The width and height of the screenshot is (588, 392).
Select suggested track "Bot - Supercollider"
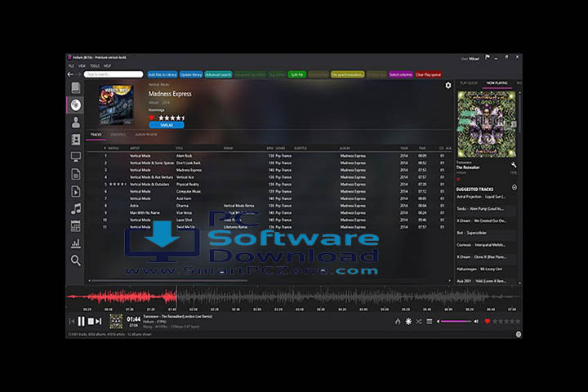point(486,233)
